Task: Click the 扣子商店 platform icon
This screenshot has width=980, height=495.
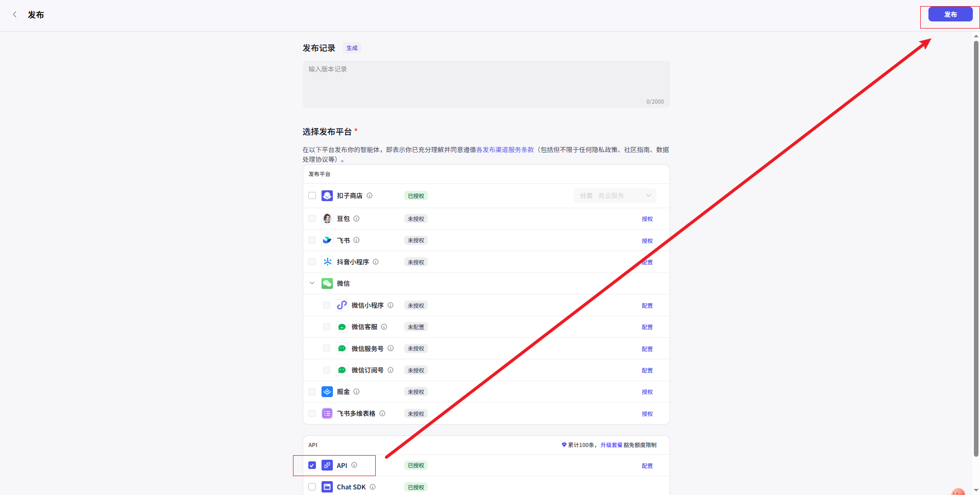Action: click(x=327, y=196)
